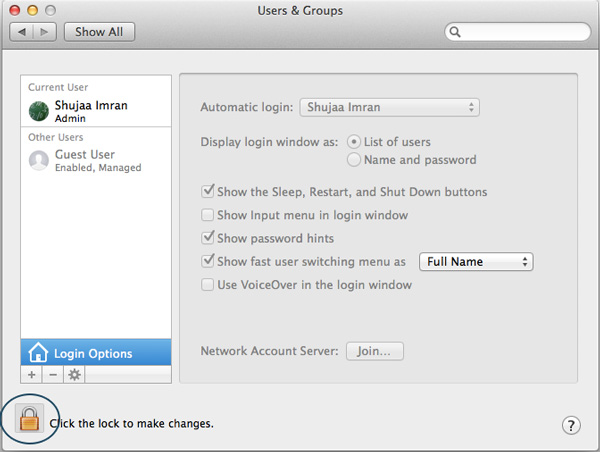This screenshot has width=600, height=452.
Task: Click the Shujaa Imran avatar picture
Action: tap(39, 111)
